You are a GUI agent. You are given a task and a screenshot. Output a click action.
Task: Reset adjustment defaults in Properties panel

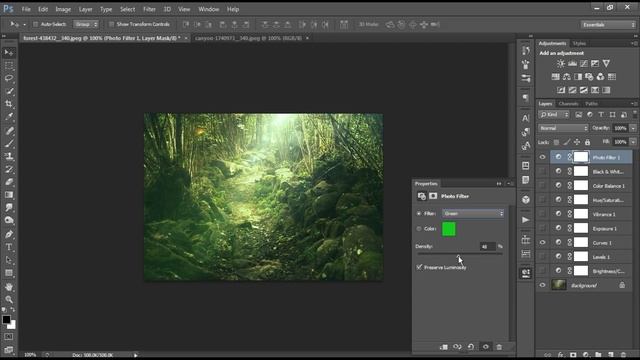pos(471,347)
